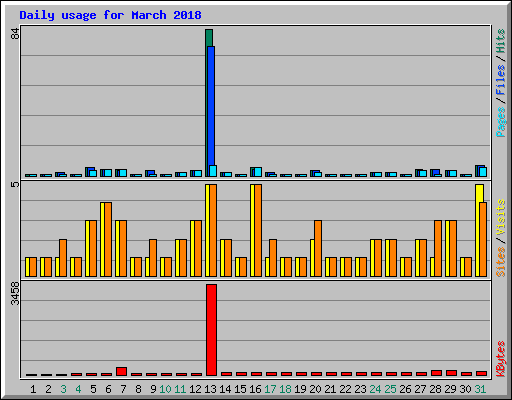Click the tall red KBytes bar for day 13
This screenshot has height=400, width=512.
[x=211, y=330]
